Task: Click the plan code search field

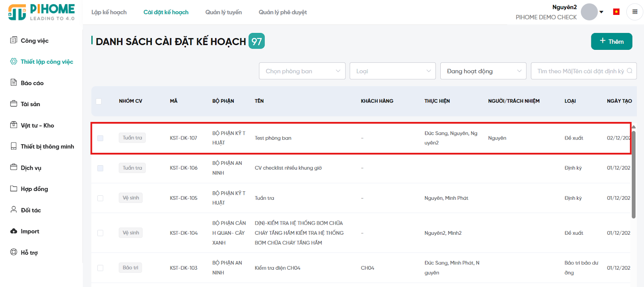Action: coord(580,71)
